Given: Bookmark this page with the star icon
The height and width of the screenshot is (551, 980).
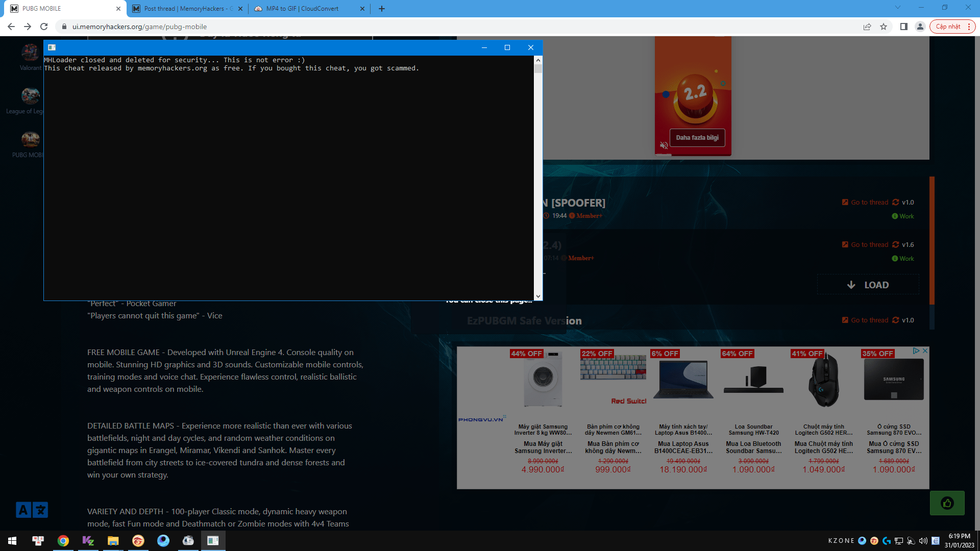Looking at the screenshot, I should pos(884,27).
